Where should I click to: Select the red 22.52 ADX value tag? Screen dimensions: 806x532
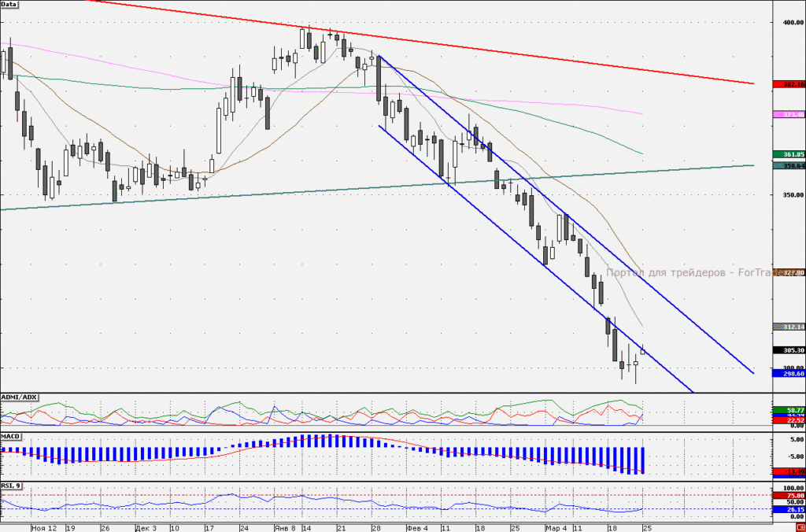[x=789, y=420]
